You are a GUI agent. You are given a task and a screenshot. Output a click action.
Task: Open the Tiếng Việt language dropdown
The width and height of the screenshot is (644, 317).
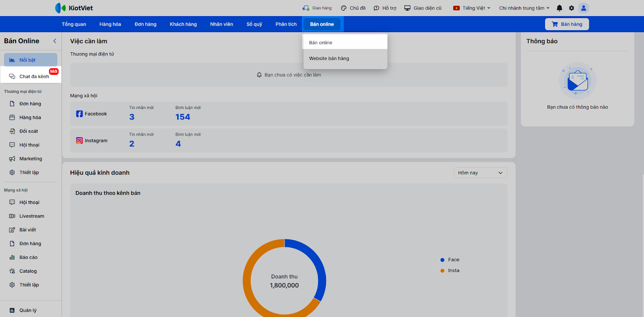tap(472, 8)
